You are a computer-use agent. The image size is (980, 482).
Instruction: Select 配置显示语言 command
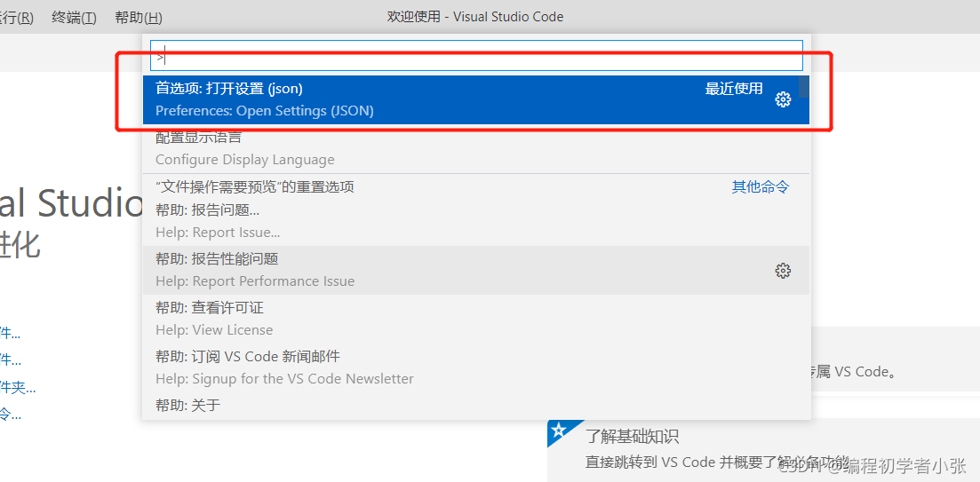click(476, 148)
